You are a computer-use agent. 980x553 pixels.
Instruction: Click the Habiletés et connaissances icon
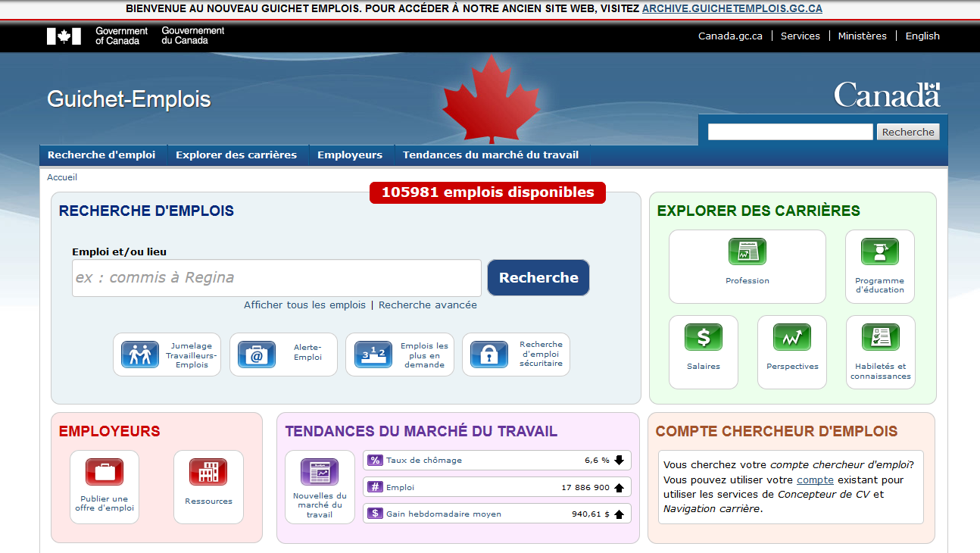[880, 337]
